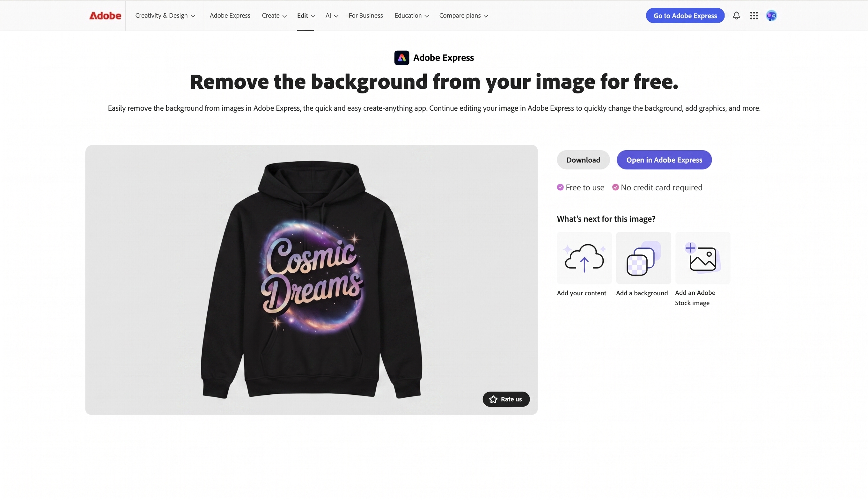This screenshot has width=868, height=500.
Task: Click the Cosmic Dreams hoodie image preview
Action: pyautogui.click(x=312, y=280)
